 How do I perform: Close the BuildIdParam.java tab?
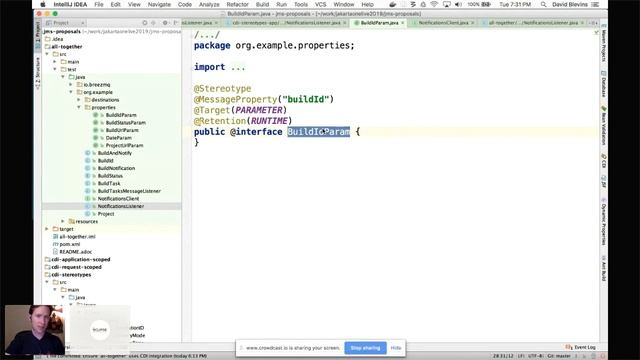point(402,23)
